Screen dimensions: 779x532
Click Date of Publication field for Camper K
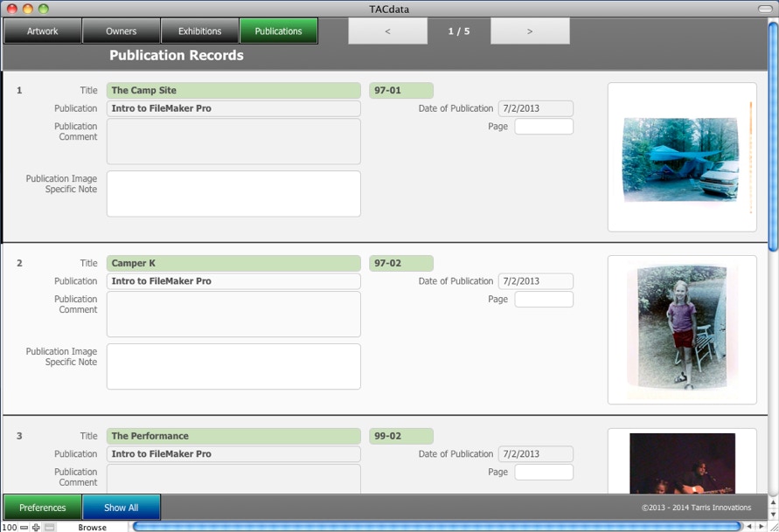click(536, 281)
